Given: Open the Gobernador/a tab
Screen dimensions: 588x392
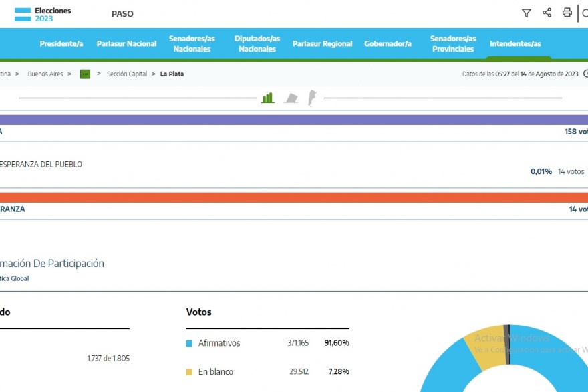Looking at the screenshot, I should click(388, 44).
